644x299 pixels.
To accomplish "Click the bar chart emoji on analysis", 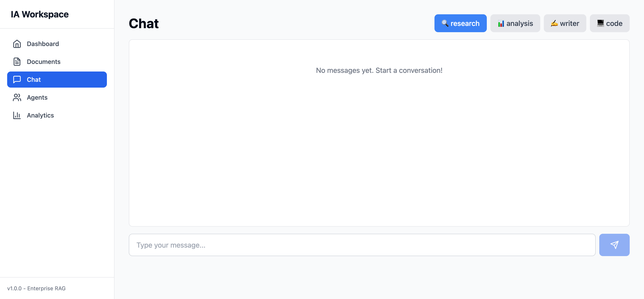I will [x=501, y=23].
